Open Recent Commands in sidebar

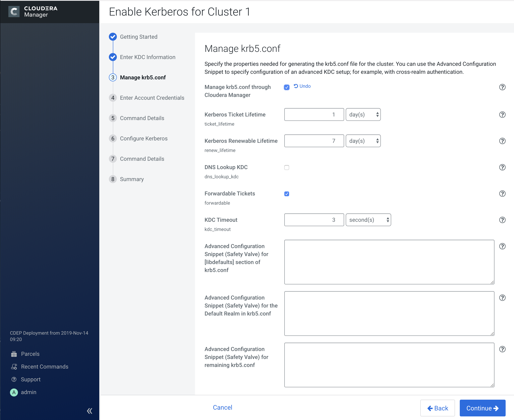click(x=44, y=367)
